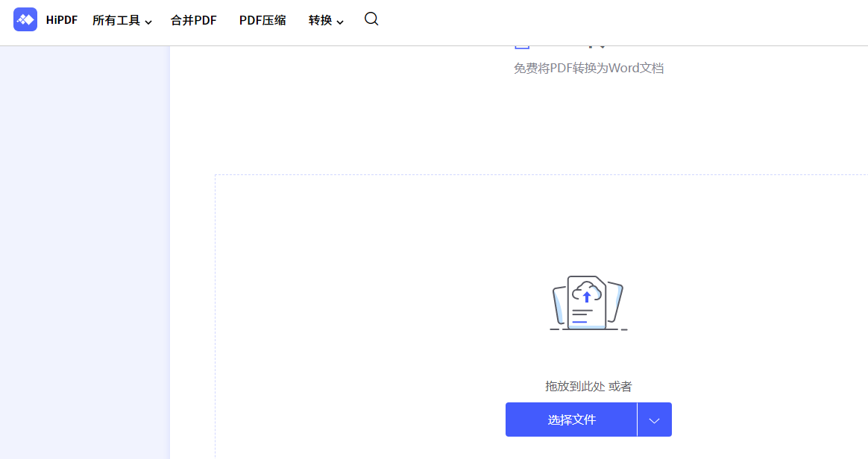Click the 选择文件 upload button
The image size is (868, 459).
[570, 419]
